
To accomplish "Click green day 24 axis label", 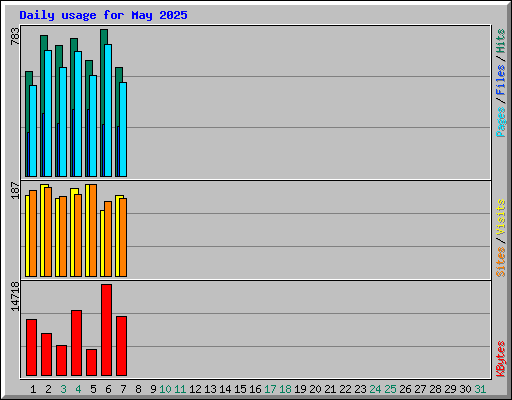I will click(x=375, y=389).
